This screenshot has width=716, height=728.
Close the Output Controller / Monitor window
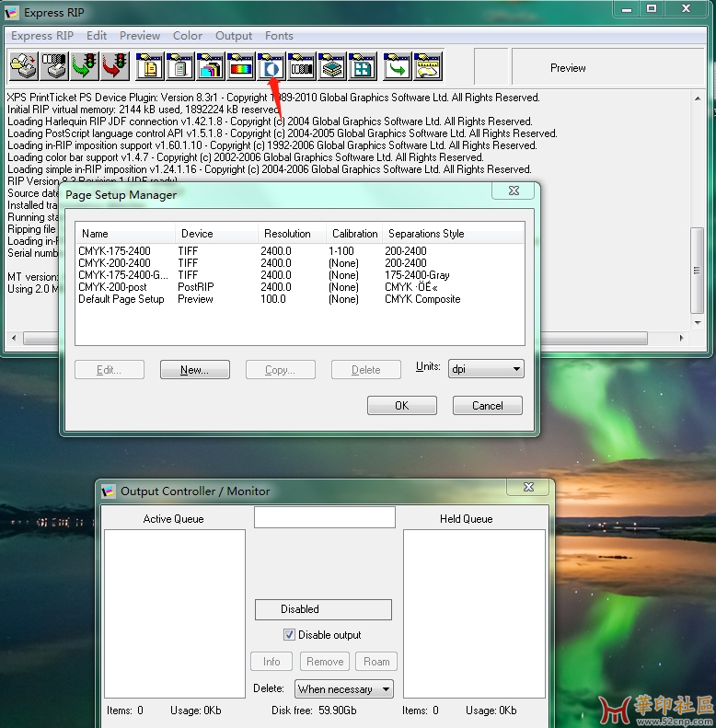[x=528, y=487]
